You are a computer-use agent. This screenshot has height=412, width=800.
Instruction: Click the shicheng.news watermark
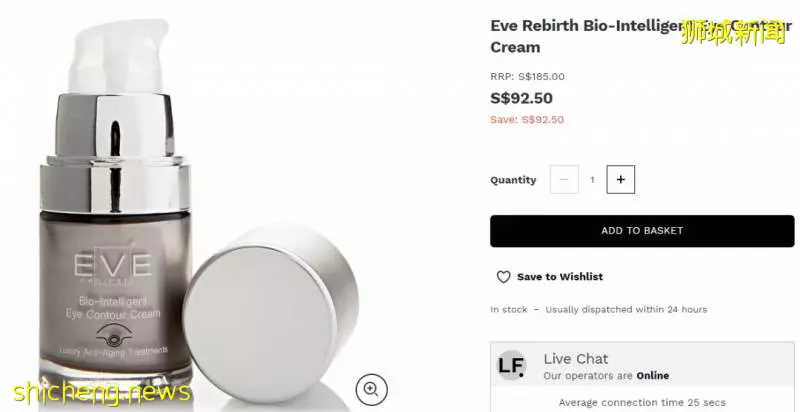(102, 393)
